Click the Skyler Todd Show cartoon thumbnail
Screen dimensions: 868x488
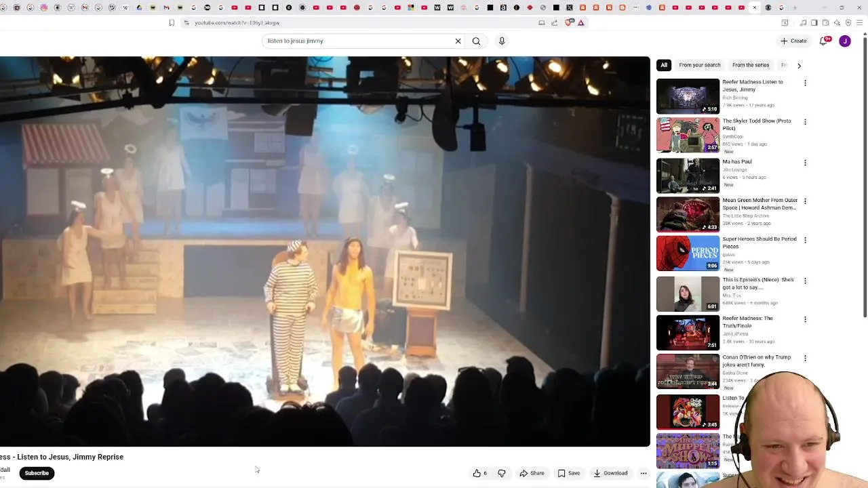point(688,136)
